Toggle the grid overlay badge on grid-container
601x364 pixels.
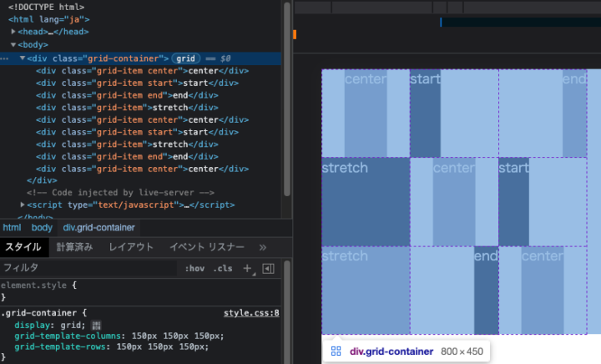coord(186,58)
